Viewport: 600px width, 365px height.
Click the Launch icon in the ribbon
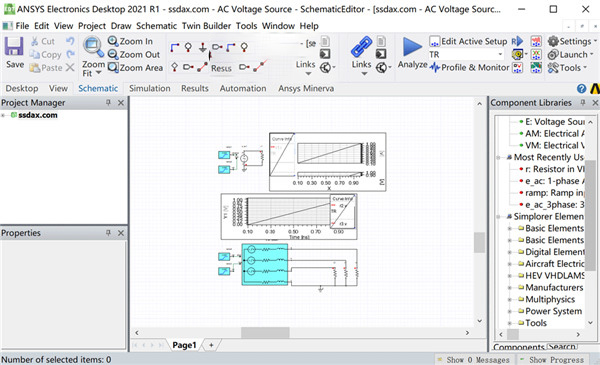[553, 54]
